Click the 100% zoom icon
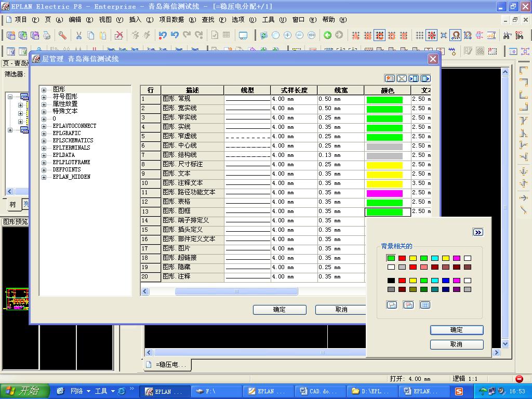This screenshot has width=532, height=399. pos(312,35)
